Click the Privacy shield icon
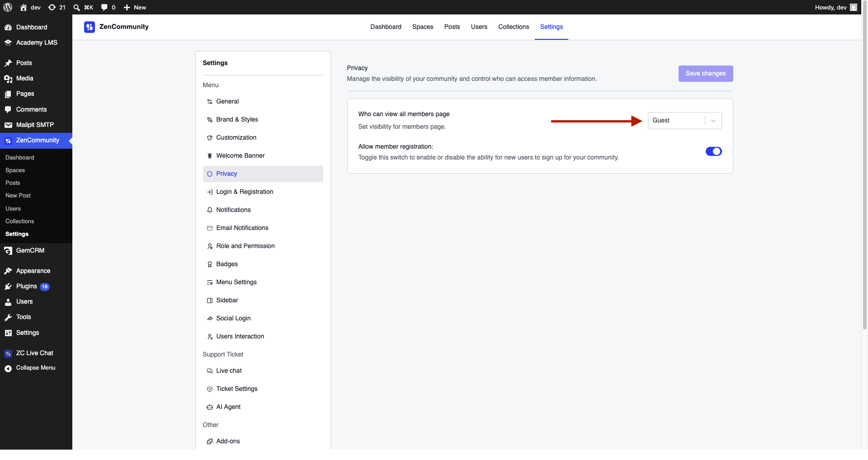 click(210, 174)
